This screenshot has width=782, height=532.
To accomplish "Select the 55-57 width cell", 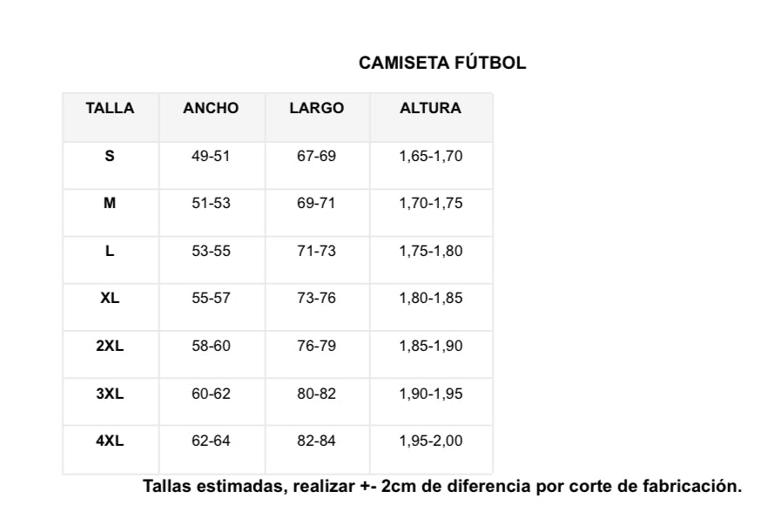I will (x=211, y=298).
